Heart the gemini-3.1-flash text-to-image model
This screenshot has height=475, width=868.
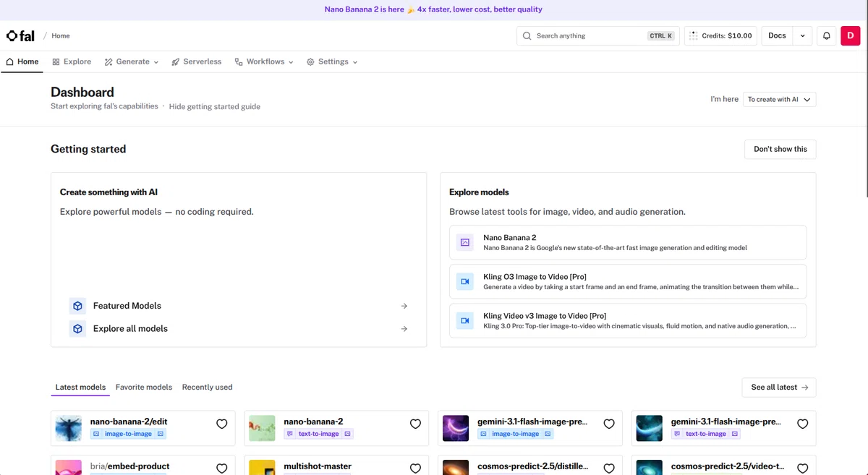click(802, 424)
